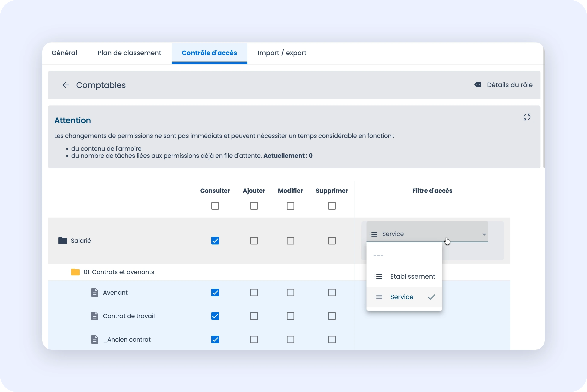This screenshot has width=587, height=392.
Task: Open the Service access filter dropdown arrow
Action: point(484,234)
